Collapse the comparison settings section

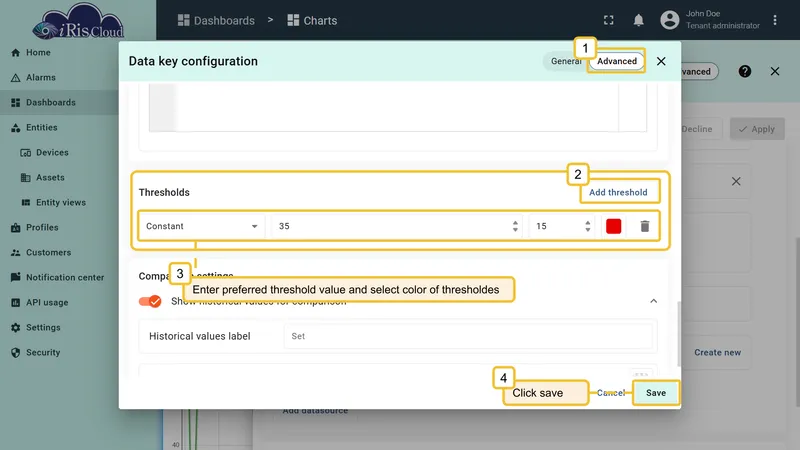[x=654, y=301]
